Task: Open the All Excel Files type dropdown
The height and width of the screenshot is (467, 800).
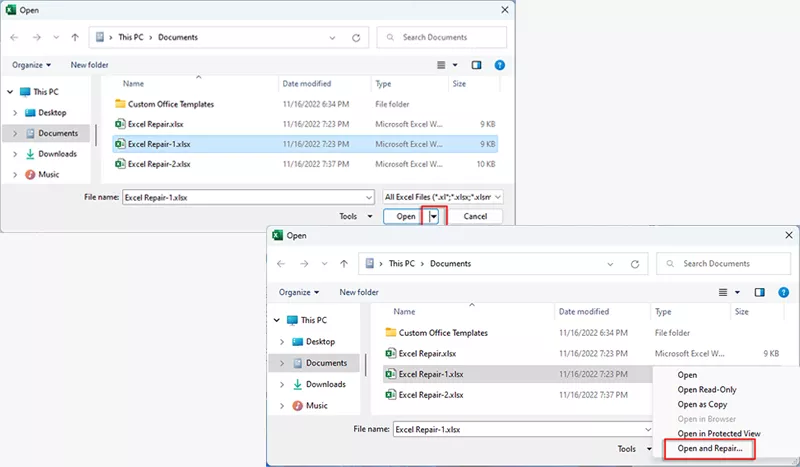Action: pos(443,197)
